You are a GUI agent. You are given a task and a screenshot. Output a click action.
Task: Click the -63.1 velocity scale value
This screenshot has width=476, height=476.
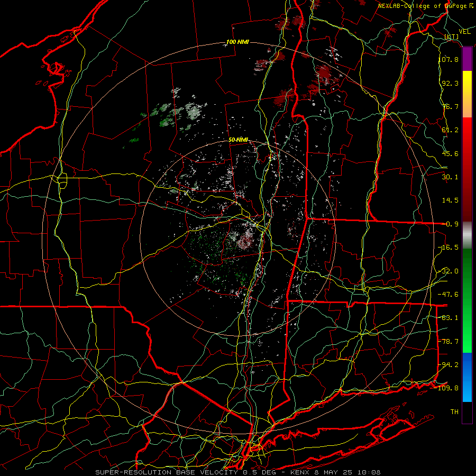point(448,318)
